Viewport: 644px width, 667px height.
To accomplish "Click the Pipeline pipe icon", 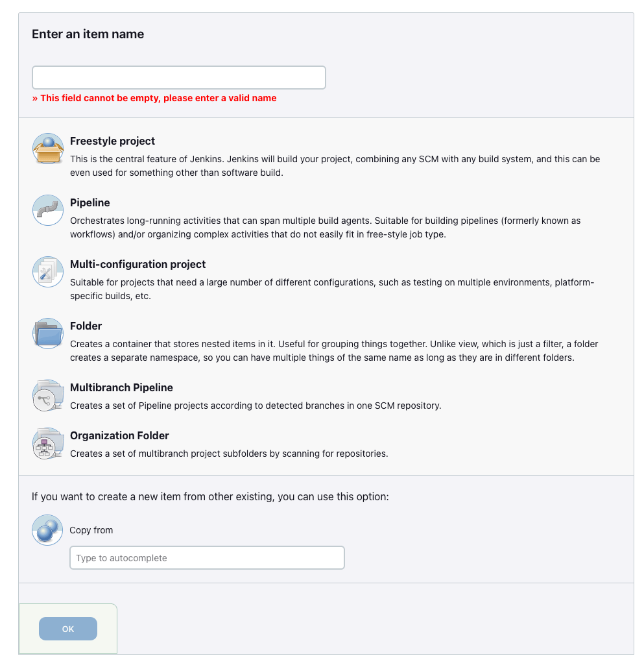I will click(x=48, y=210).
